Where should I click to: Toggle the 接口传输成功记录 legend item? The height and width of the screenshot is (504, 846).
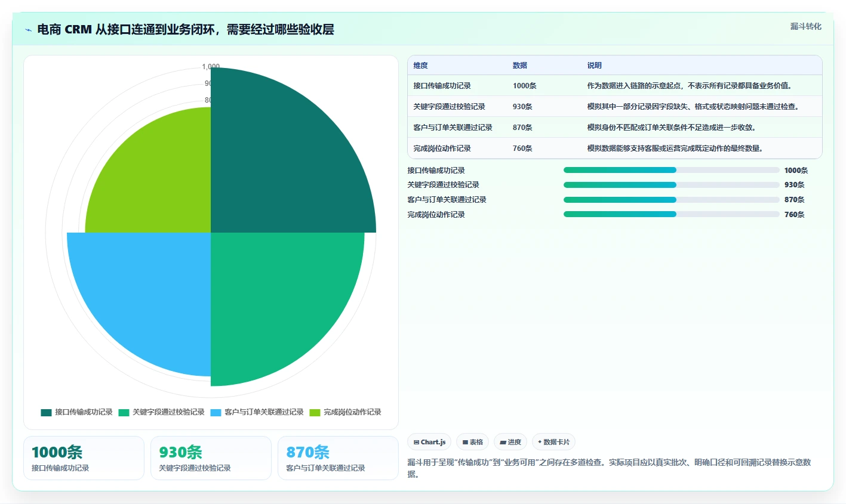click(76, 412)
